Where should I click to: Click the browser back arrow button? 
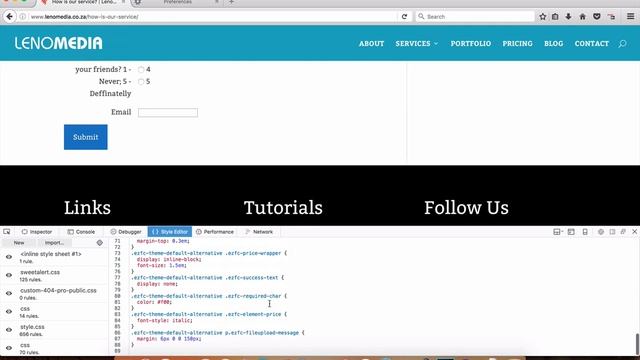[9, 17]
